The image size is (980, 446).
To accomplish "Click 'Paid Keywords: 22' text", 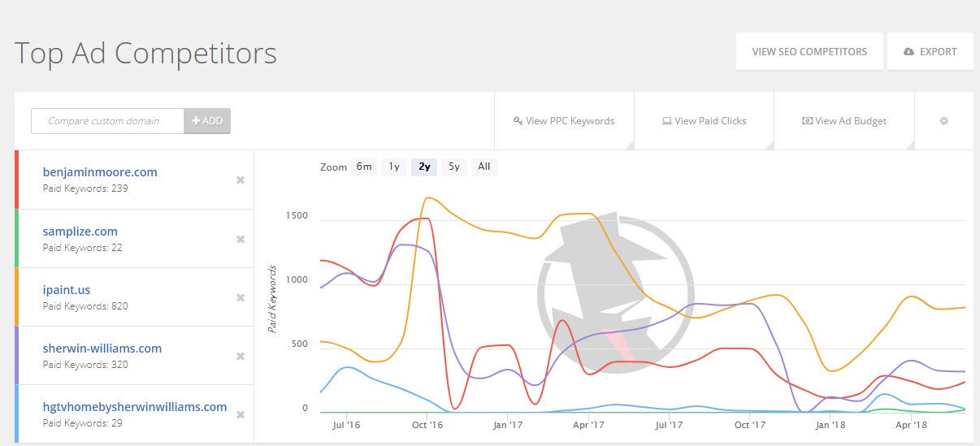I will (x=83, y=248).
